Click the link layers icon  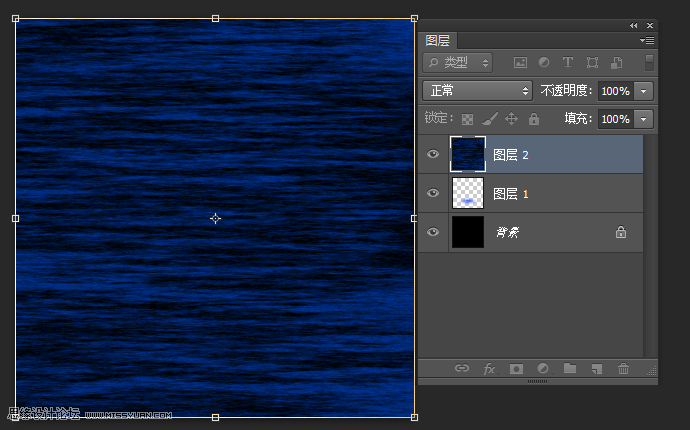coord(461,368)
